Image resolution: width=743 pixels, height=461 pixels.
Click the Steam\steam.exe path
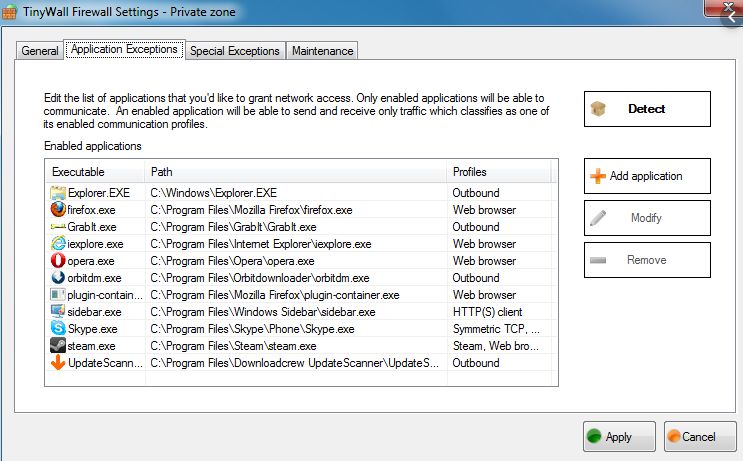(233, 346)
